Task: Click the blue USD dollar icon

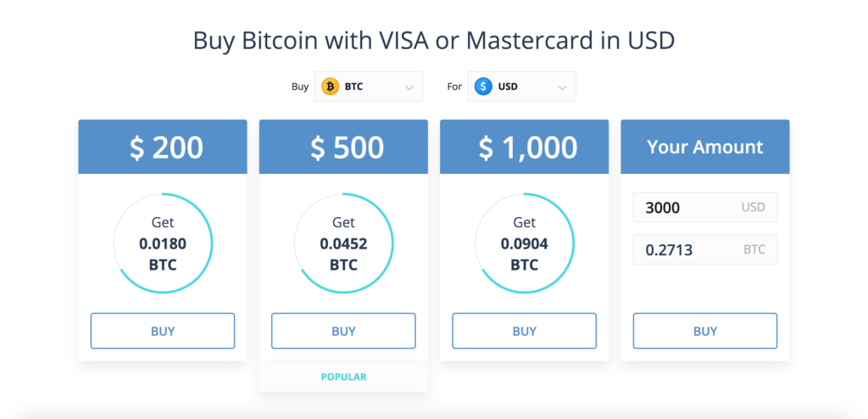Action: coord(483,87)
